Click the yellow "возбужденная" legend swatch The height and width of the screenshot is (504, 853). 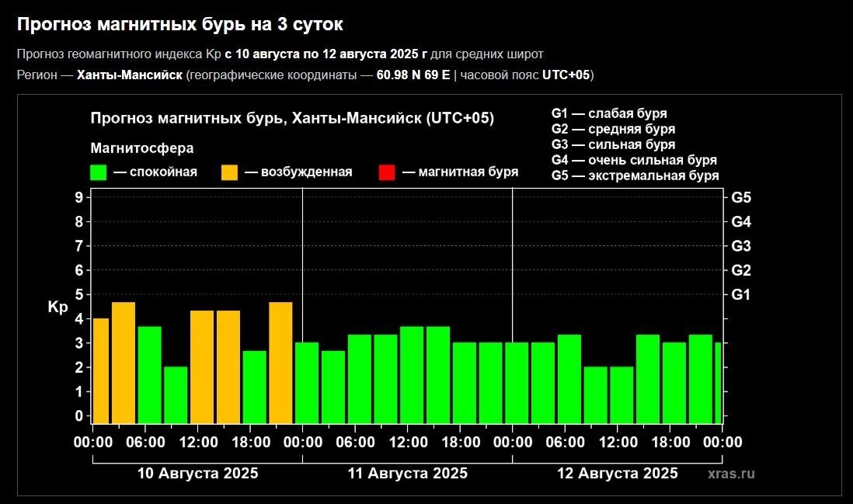[x=230, y=172]
